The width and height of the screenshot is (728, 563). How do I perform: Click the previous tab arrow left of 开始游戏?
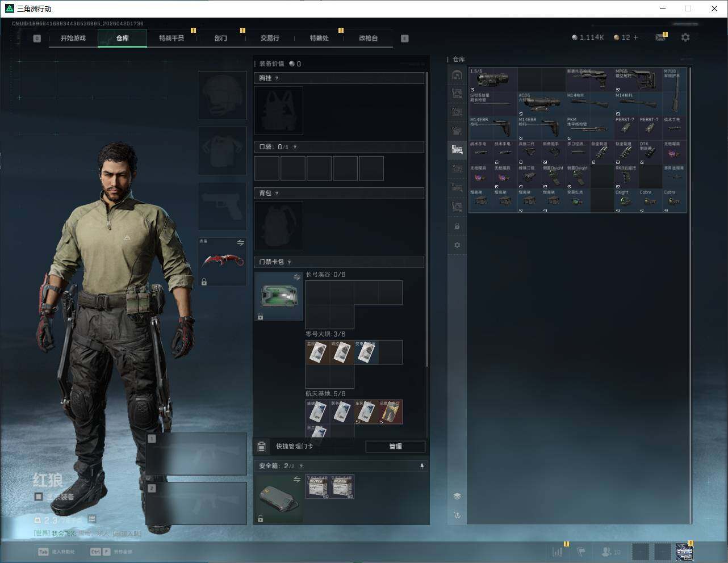(x=37, y=39)
